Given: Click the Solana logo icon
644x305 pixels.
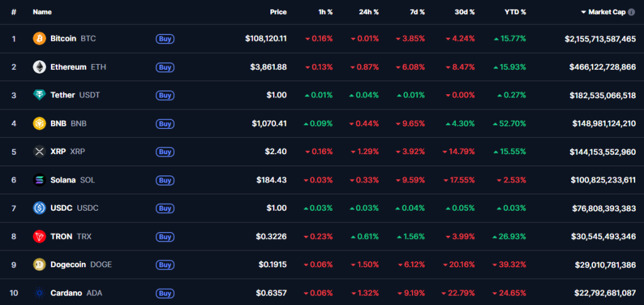Looking at the screenshot, I should [39, 180].
